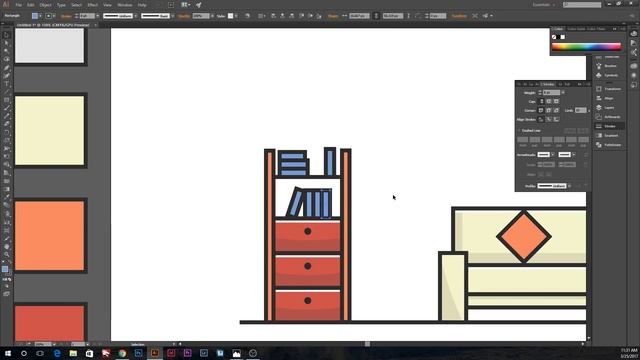Screen dimensions: 640x360
Task: Open the Artboards panel icon
Action: point(599,117)
